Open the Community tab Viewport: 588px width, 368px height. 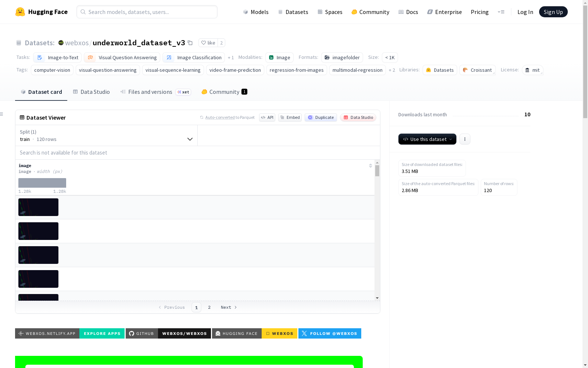224,92
